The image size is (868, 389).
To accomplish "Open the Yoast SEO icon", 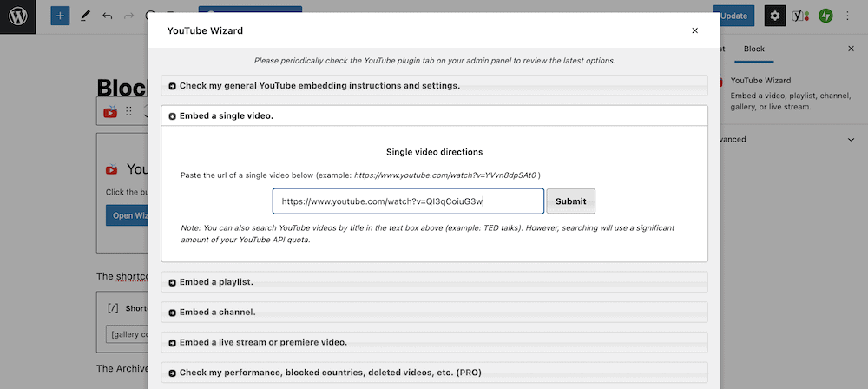I will (800, 16).
